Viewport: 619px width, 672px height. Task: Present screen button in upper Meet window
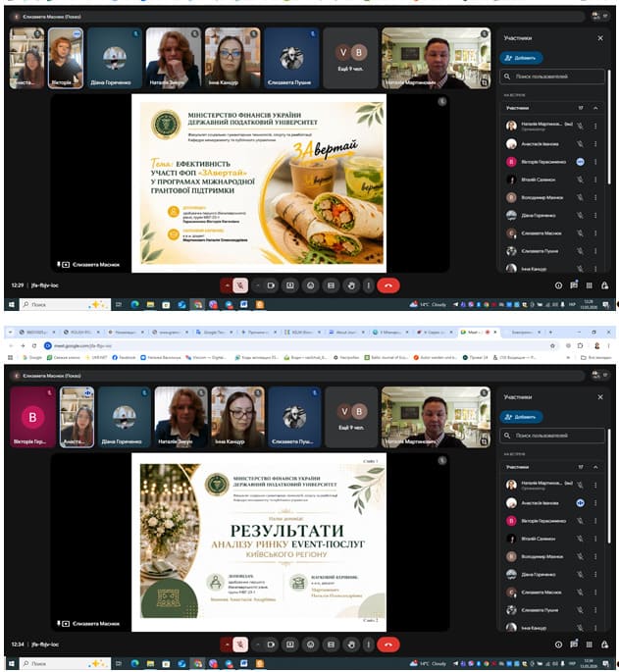click(290, 285)
